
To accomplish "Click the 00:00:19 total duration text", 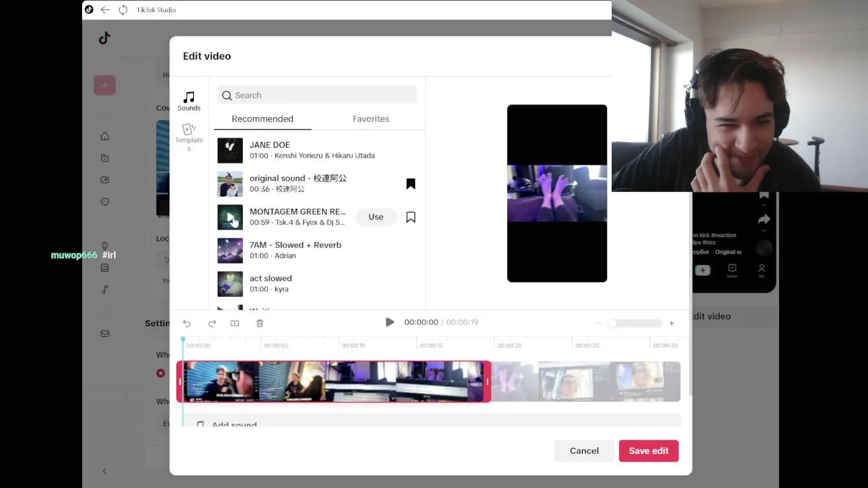I will tap(462, 323).
